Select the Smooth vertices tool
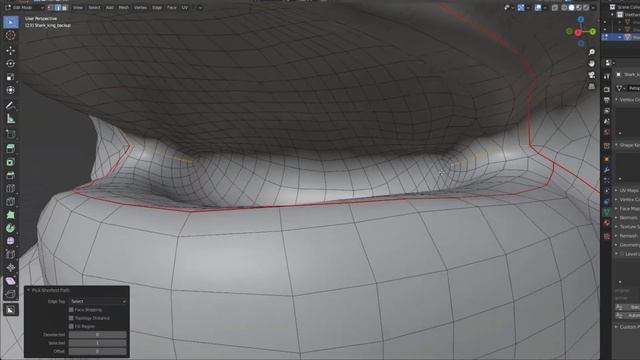Screen dimensions: 640x360 click(11, 241)
